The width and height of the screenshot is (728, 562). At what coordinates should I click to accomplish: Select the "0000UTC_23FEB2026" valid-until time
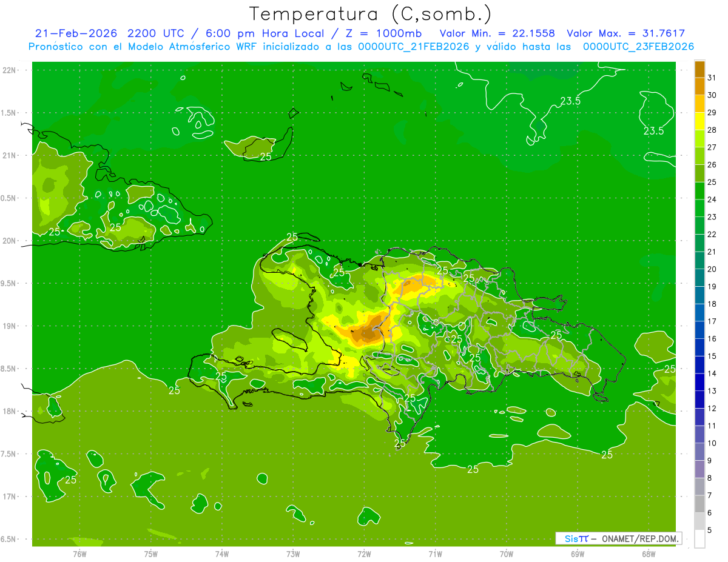click(638, 47)
